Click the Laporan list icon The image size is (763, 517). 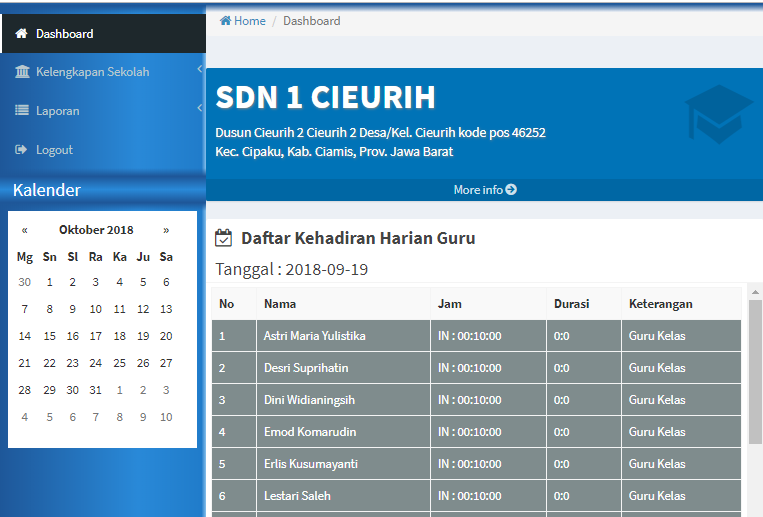point(22,111)
